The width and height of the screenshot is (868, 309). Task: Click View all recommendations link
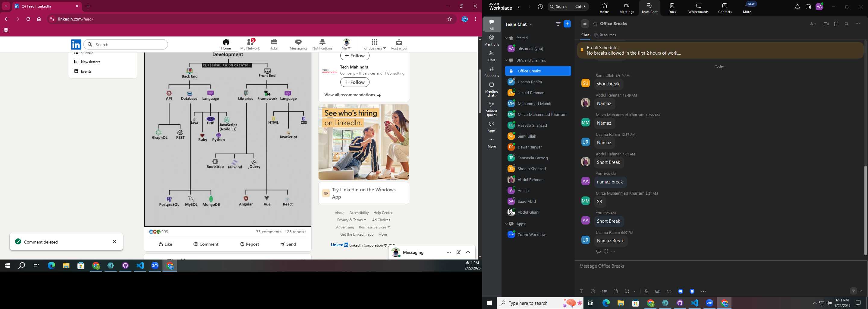tap(352, 95)
